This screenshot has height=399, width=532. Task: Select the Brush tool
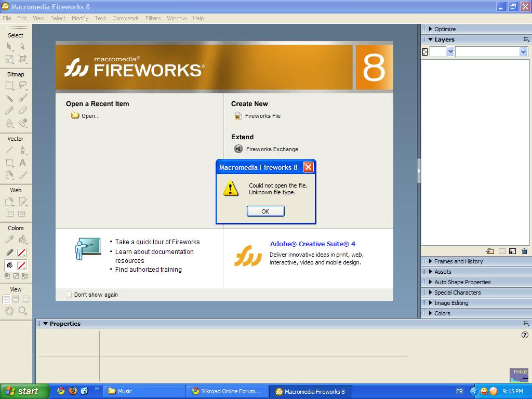(22, 98)
